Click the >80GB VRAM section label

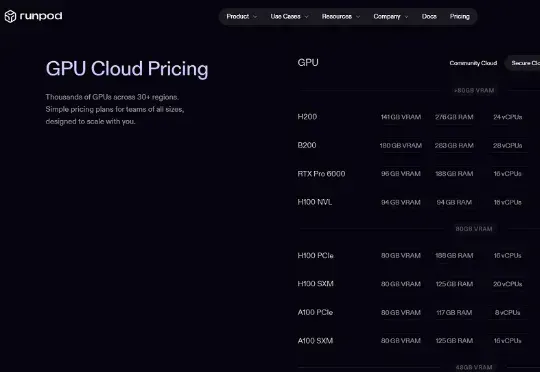tap(474, 91)
